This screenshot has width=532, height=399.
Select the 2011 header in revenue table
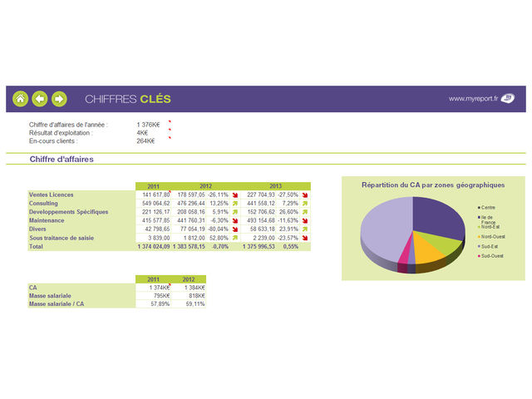click(153, 186)
